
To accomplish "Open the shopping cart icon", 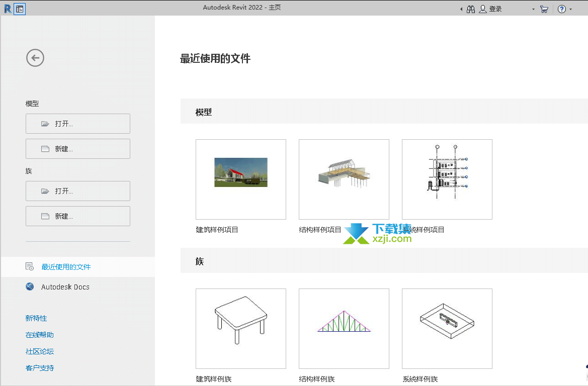I will tap(544, 9).
